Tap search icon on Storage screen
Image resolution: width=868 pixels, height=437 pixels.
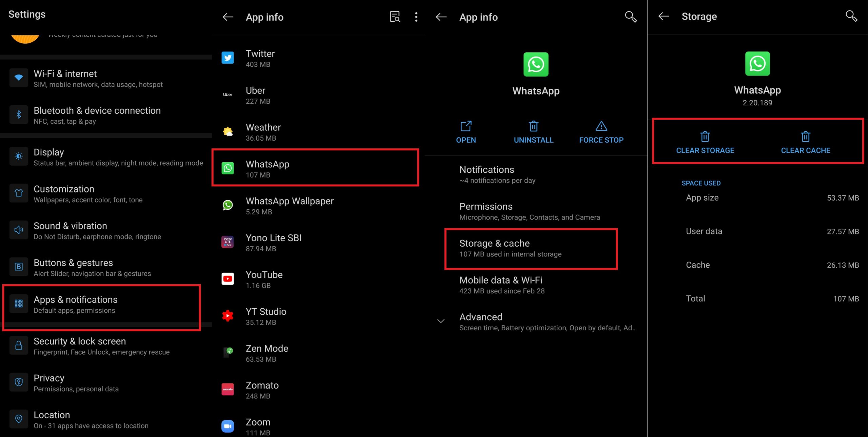(x=851, y=16)
